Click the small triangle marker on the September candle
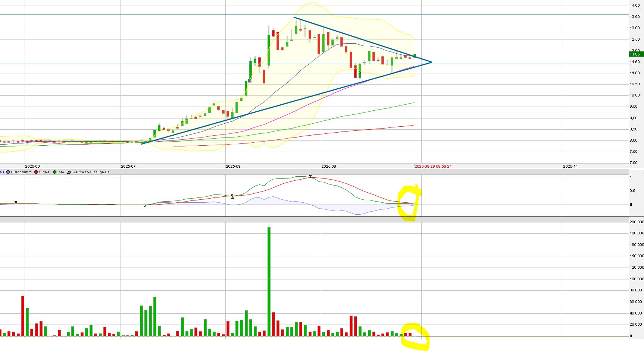Viewport: 644px width, 351px height. pos(360,72)
